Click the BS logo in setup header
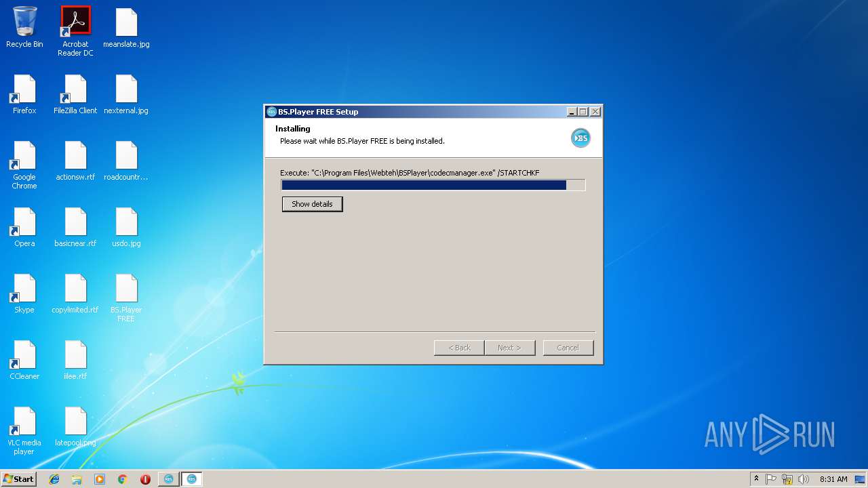The image size is (868, 488). [x=580, y=138]
